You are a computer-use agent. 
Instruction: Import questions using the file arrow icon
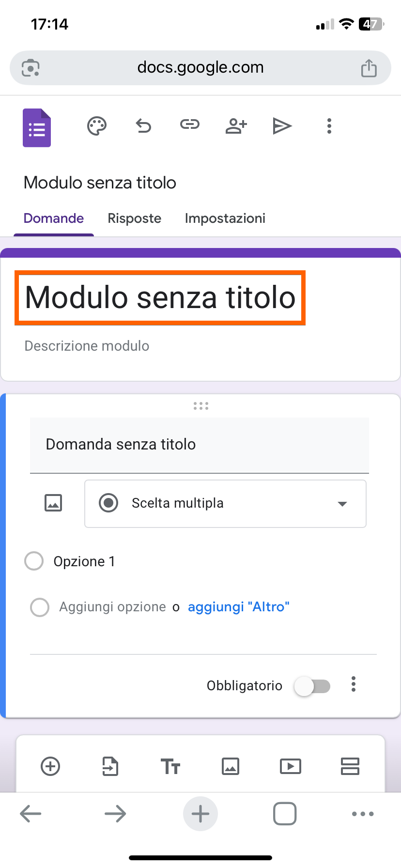point(110,766)
